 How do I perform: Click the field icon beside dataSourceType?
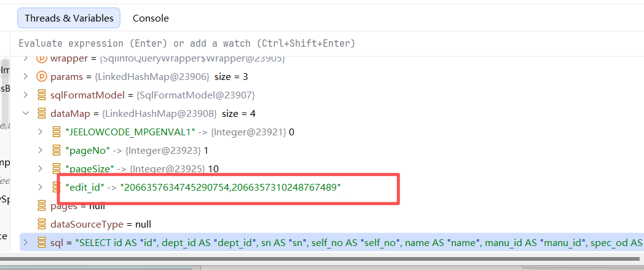coord(42,224)
